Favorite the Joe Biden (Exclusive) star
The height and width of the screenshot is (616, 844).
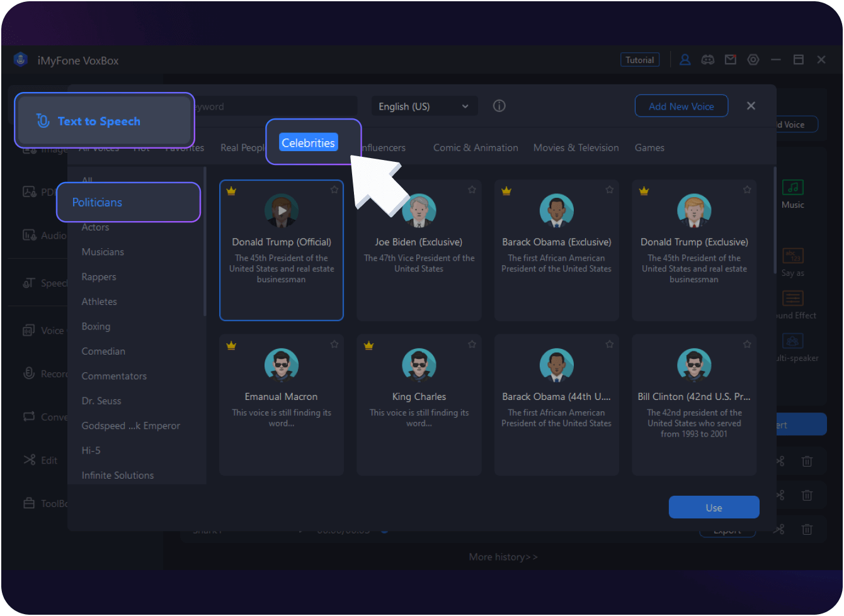pos(472,190)
